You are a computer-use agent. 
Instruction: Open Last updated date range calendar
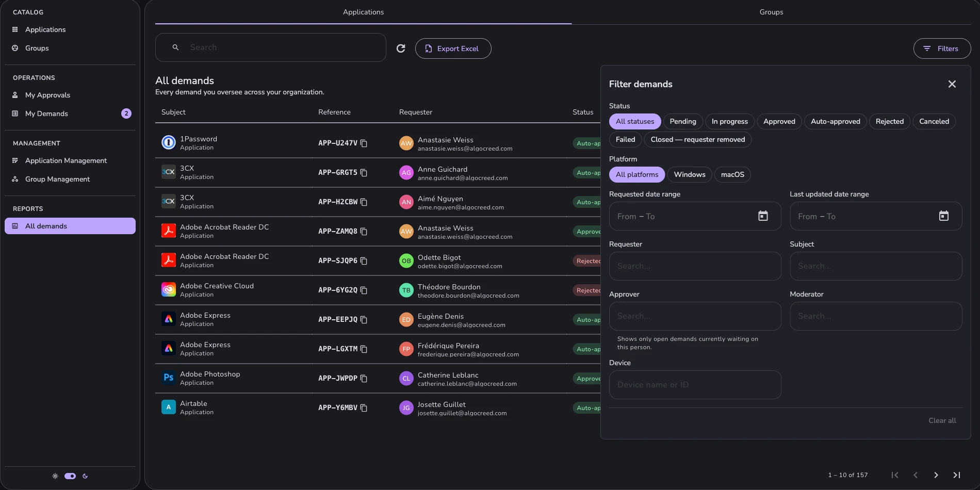click(x=944, y=216)
